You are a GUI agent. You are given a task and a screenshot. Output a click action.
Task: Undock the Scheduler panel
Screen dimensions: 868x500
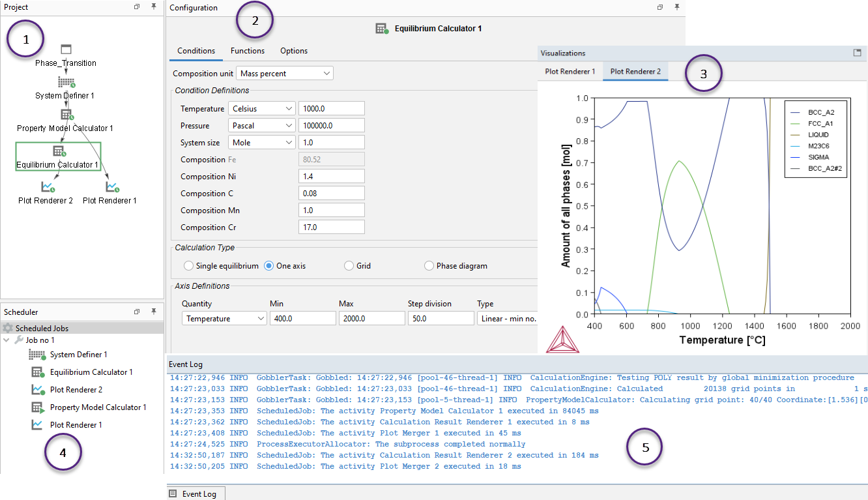137,312
